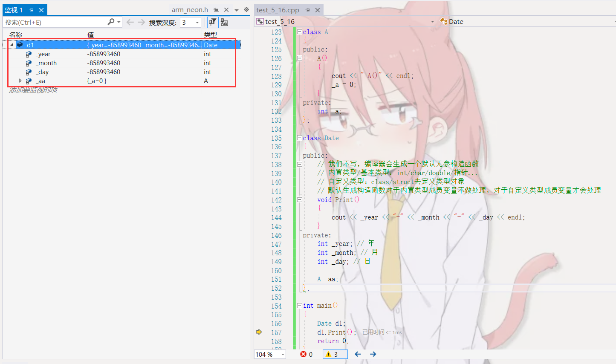Open the arm_neon.h preview tab
The width and height of the screenshot is (616, 364).
coord(190,9)
